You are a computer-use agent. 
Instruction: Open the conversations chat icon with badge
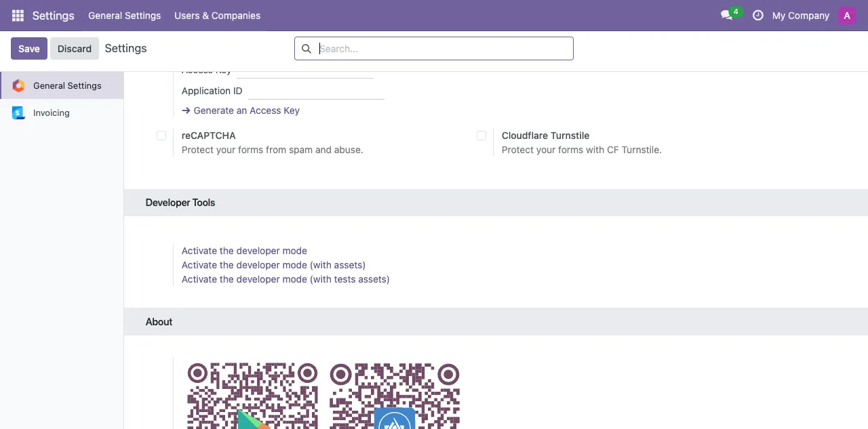(x=730, y=15)
